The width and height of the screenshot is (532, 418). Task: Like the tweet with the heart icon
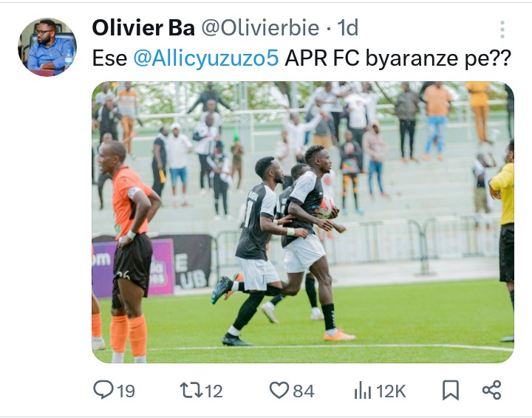pyautogui.click(x=279, y=390)
